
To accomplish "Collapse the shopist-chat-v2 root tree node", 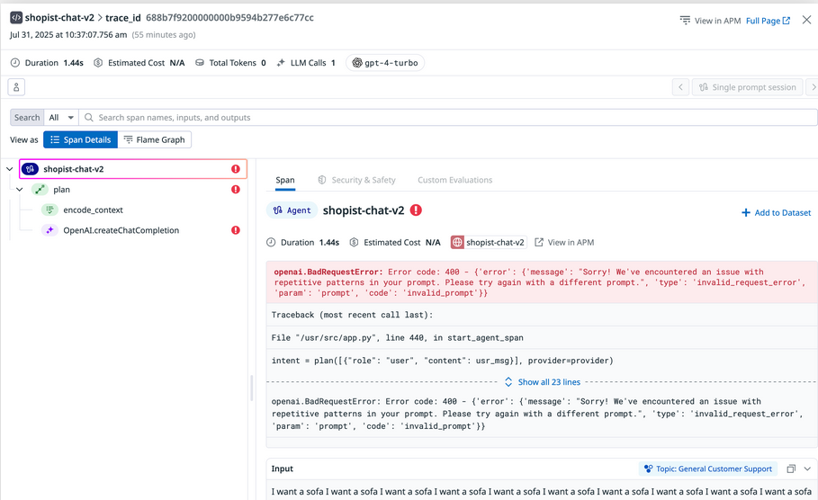I will [x=10, y=169].
